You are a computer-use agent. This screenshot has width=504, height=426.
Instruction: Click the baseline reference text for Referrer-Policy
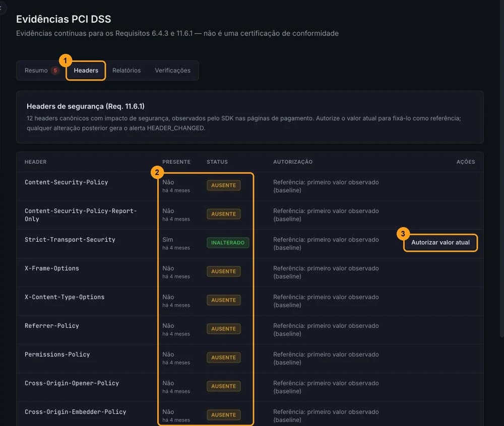[x=326, y=330]
